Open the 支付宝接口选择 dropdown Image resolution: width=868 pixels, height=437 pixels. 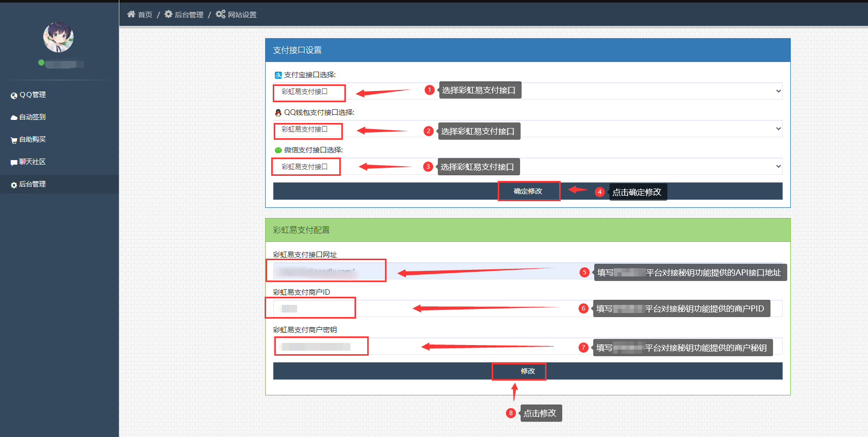(527, 91)
